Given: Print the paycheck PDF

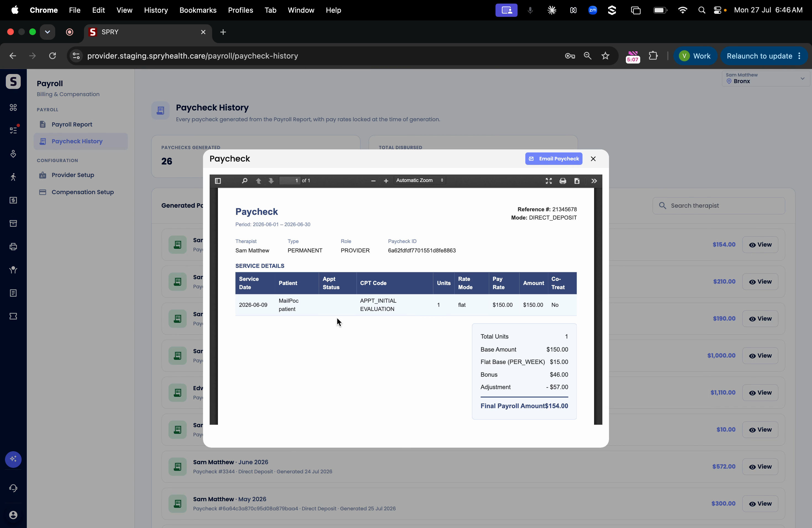Looking at the screenshot, I should click(563, 181).
